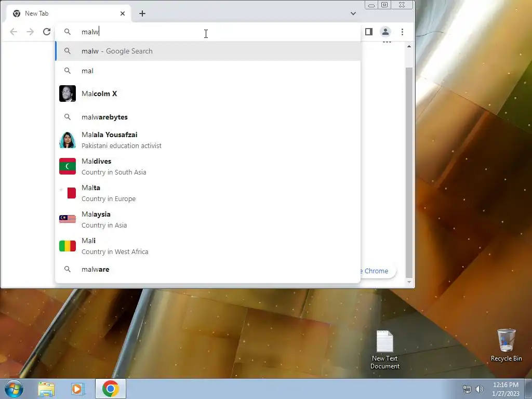Click the Malala Yousafzai photo thumbnail
The width and height of the screenshot is (532, 399).
68,140
